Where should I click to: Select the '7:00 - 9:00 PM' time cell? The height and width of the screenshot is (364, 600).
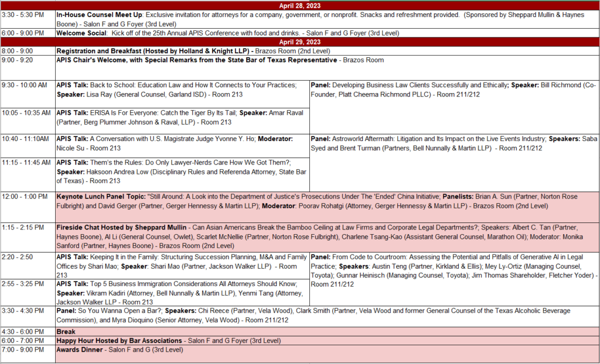[x=28, y=354]
